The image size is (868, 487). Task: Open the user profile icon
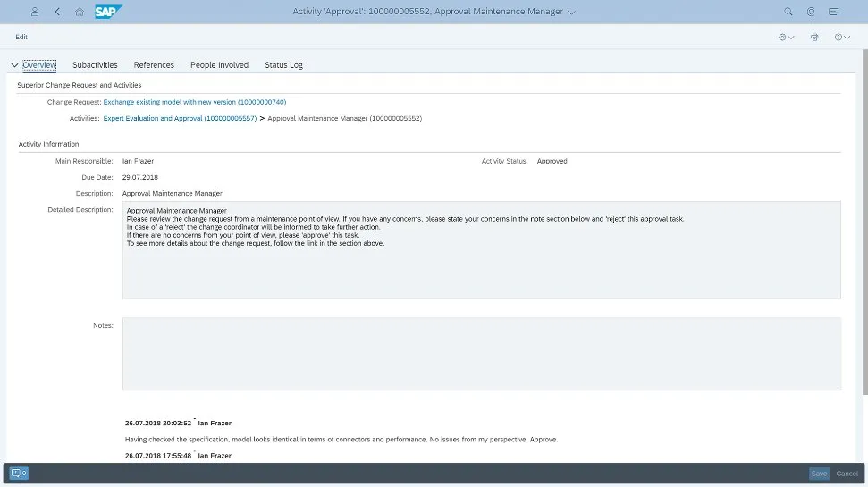coord(35,12)
